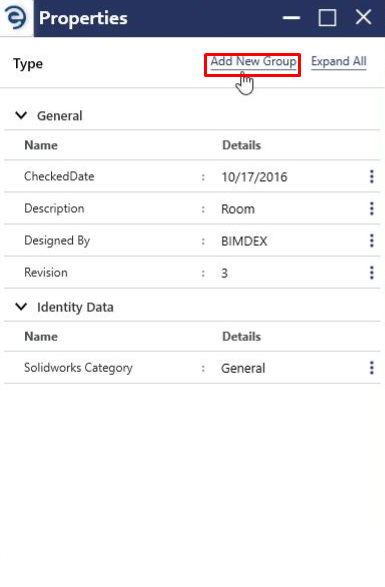Open three-dot menu for Designed By
This screenshot has width=385, height=587.
point(372,241)
